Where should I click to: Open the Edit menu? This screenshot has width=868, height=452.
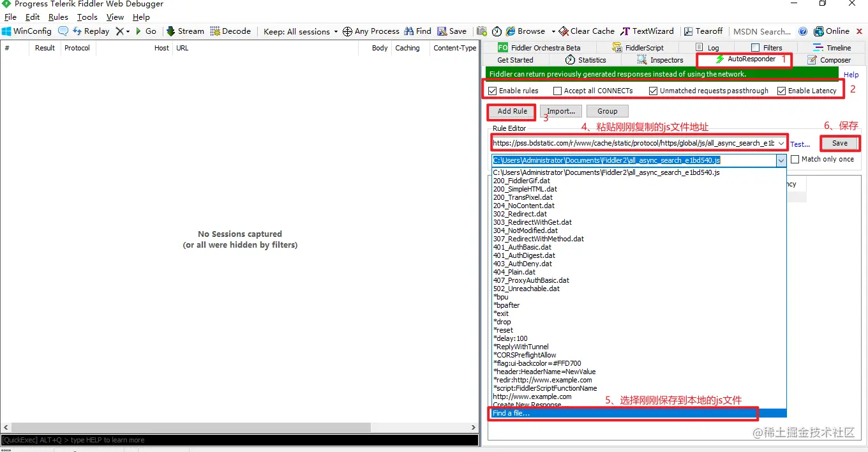click(33, 17)
